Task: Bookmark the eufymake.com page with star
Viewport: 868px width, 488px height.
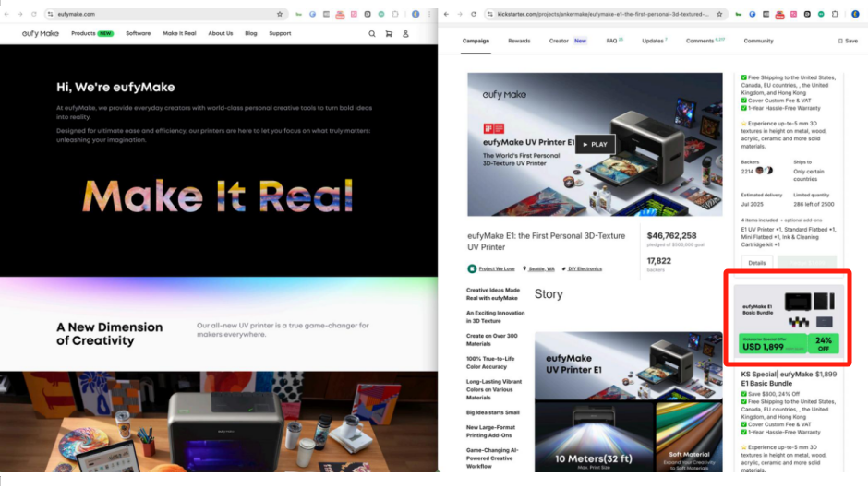Action: pos(280,14)
